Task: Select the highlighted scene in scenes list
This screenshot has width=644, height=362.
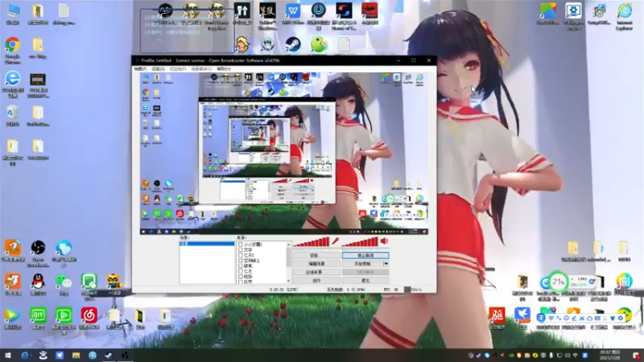Action: 207,244
